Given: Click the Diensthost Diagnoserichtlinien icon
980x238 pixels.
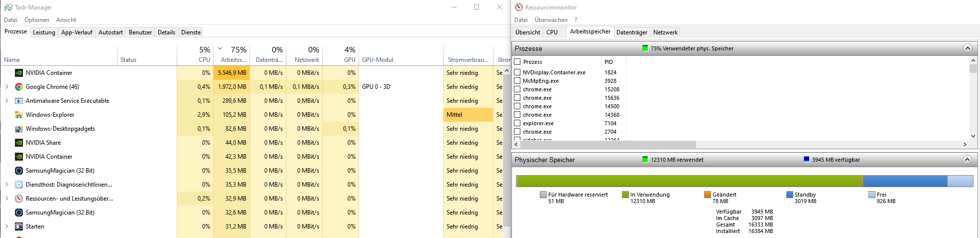Looking at the screenshot, I should click(x=19, y=185).
